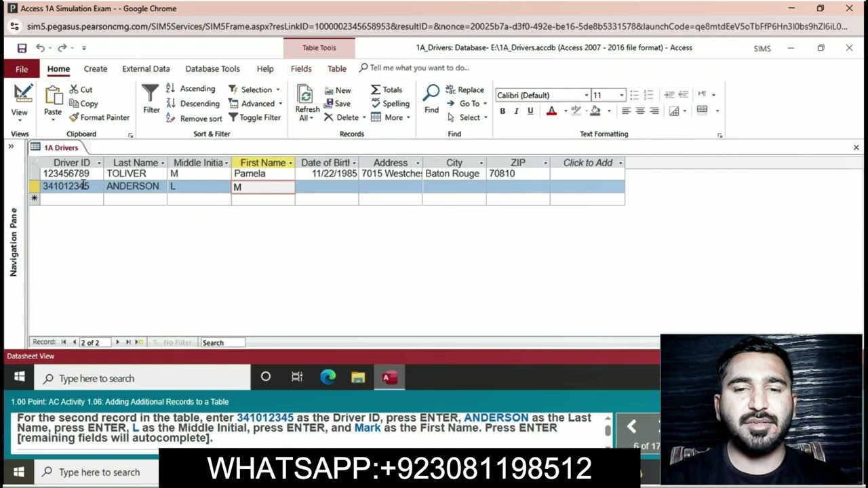This screenshot has width=868, height=488.
Task: Click Remove sort
Action: tap(194, 119)
